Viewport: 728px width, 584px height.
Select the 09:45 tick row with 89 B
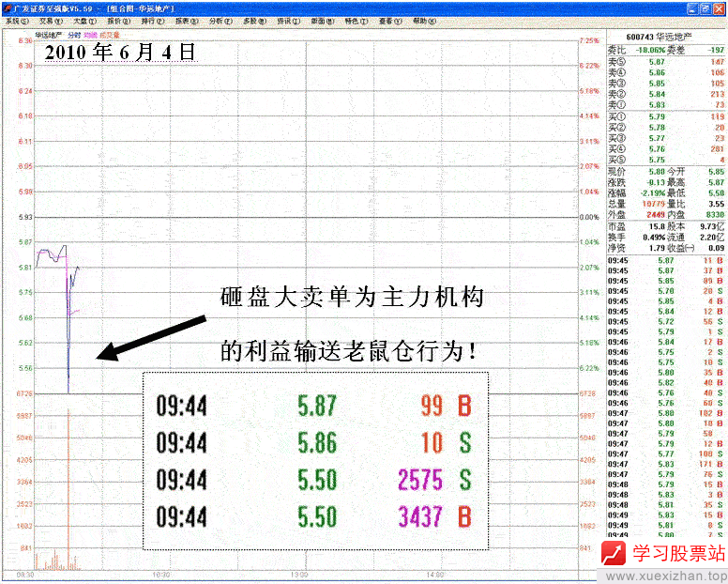666,281
